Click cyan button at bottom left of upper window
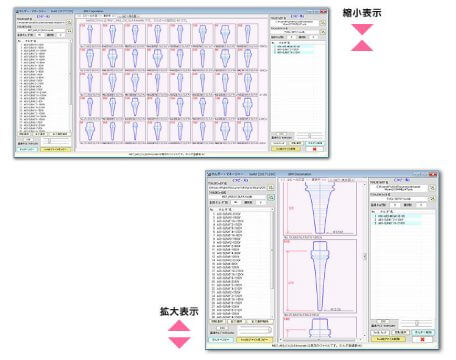The image size is (456, 360). tap(27, 150)
